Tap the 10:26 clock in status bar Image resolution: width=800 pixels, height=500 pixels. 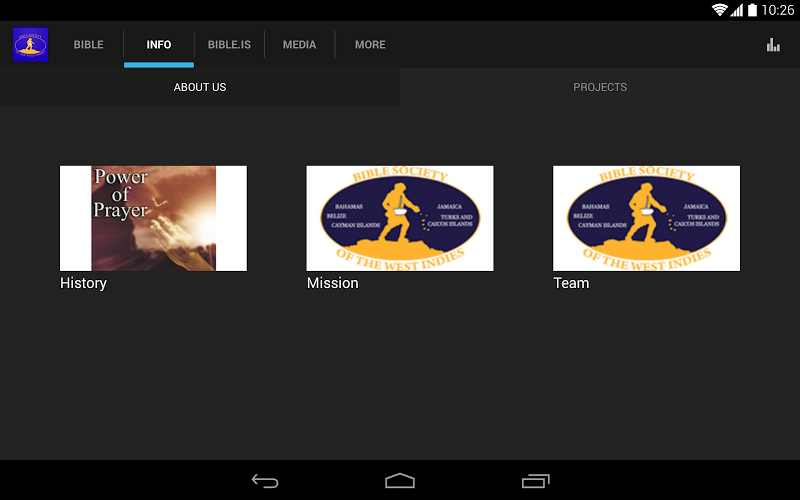click(778, 10)
